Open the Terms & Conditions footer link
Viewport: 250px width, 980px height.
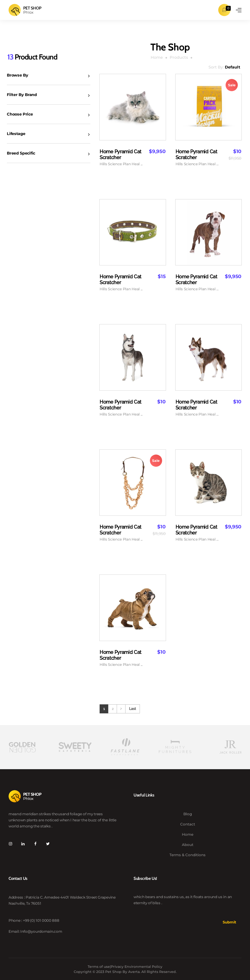(x=187, y=855)
